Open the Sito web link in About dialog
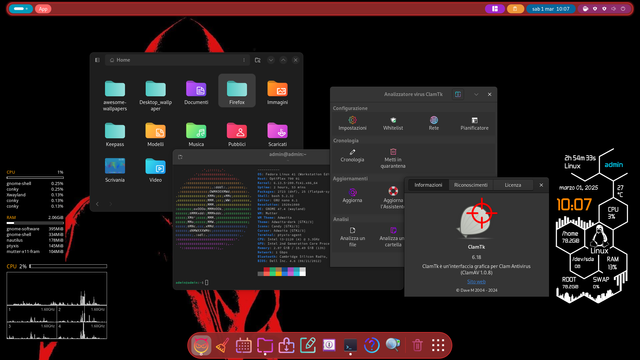The width and height of the screenshot is (640, 360). click(x=476, y=282)
